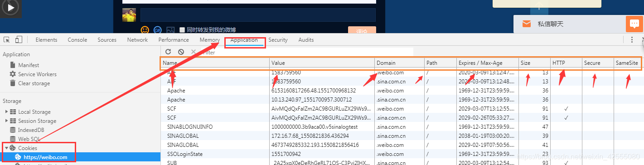
Task: Click the HTTP column header
Action: tap(566, 63)
